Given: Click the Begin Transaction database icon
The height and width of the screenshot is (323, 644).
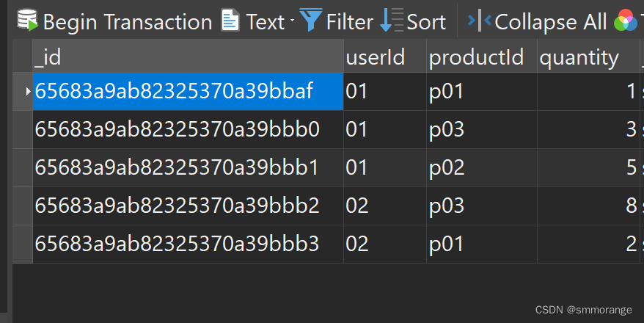Looking at the screenshot, I should [28, 20].
